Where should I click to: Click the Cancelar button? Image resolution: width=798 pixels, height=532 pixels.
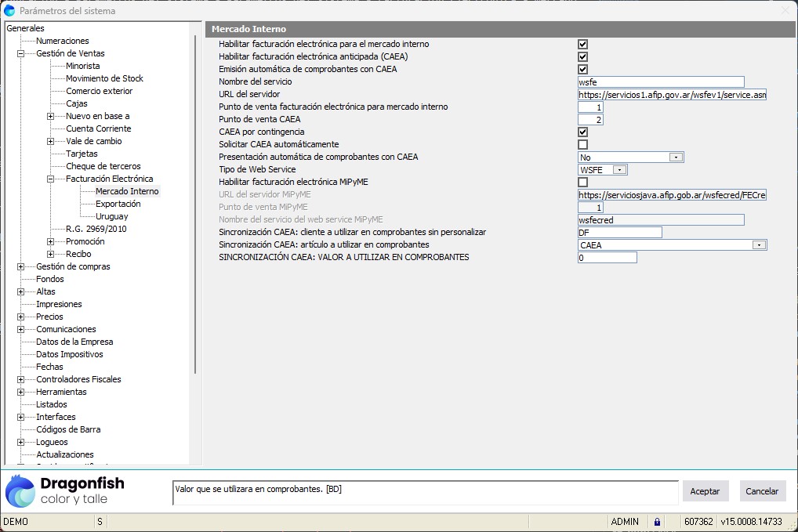(x=762, y=491)
